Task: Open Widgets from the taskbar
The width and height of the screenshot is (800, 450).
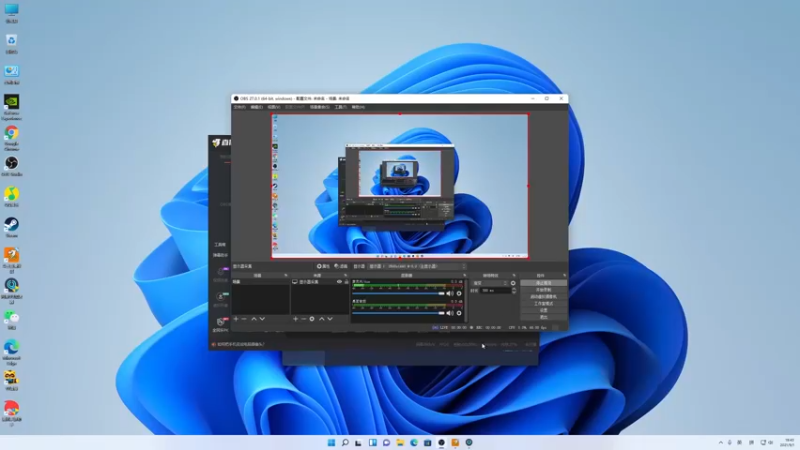Action: point(372,442)
